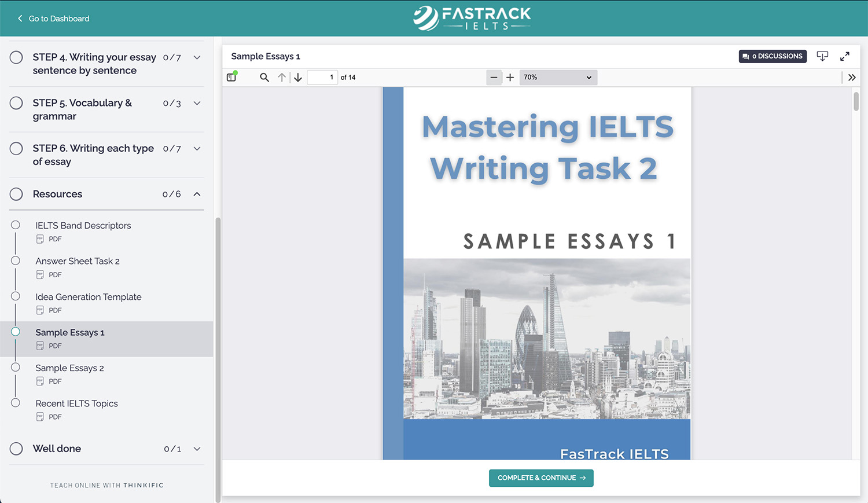The width and height of the screenshot is (868, 503).
Task: Open PDF tools double-chevron menu
Action: pyautogui.click(x=852, y=77)
